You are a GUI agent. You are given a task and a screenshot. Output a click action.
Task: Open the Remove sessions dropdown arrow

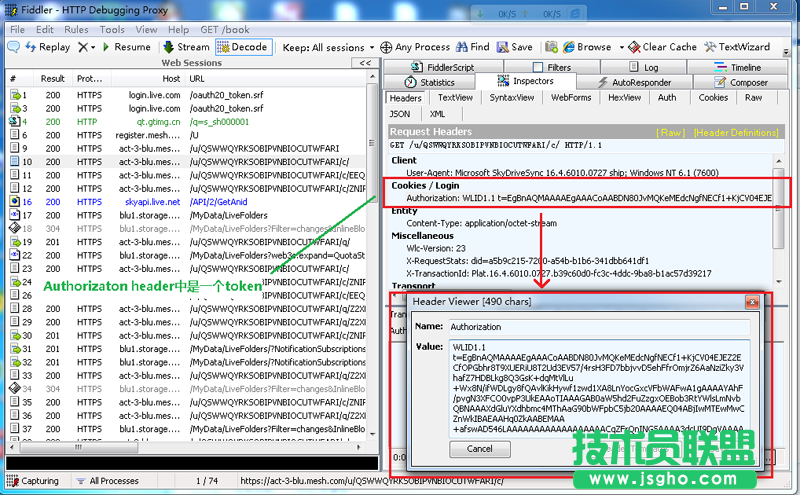tap(93, 47)
